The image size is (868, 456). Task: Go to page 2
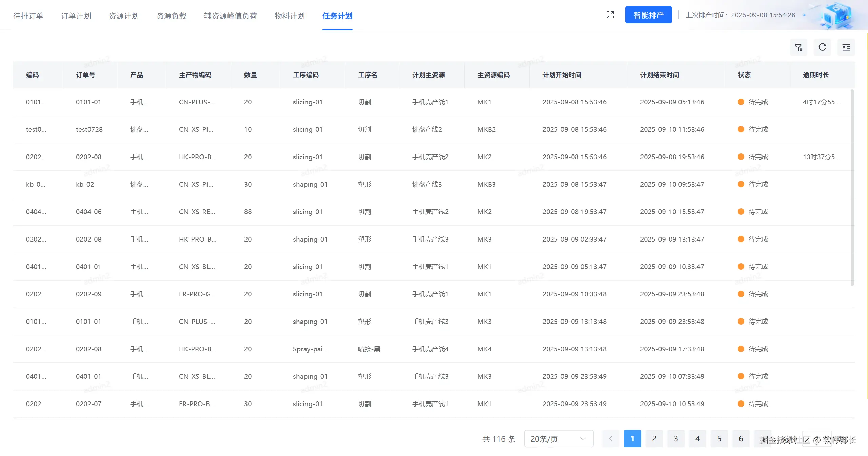[654, 439]
